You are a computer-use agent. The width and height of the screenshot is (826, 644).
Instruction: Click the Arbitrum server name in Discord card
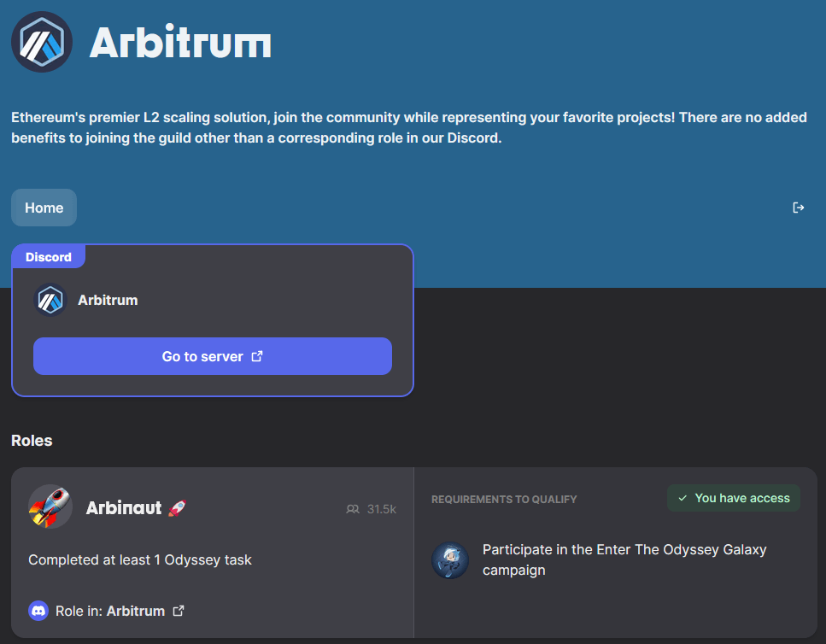(108, 300)
